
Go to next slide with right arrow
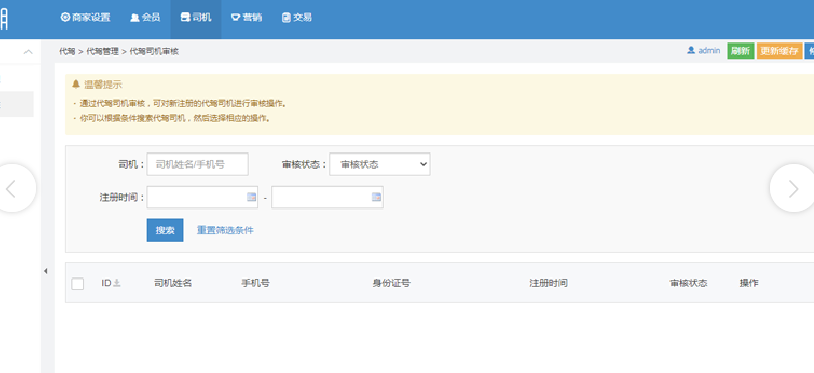pos(792,188)
